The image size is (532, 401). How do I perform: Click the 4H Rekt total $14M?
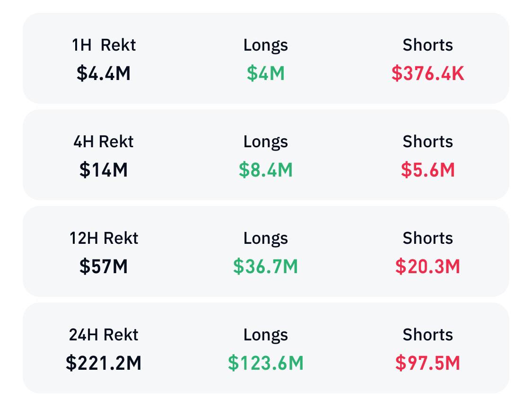tap(104, 170)
